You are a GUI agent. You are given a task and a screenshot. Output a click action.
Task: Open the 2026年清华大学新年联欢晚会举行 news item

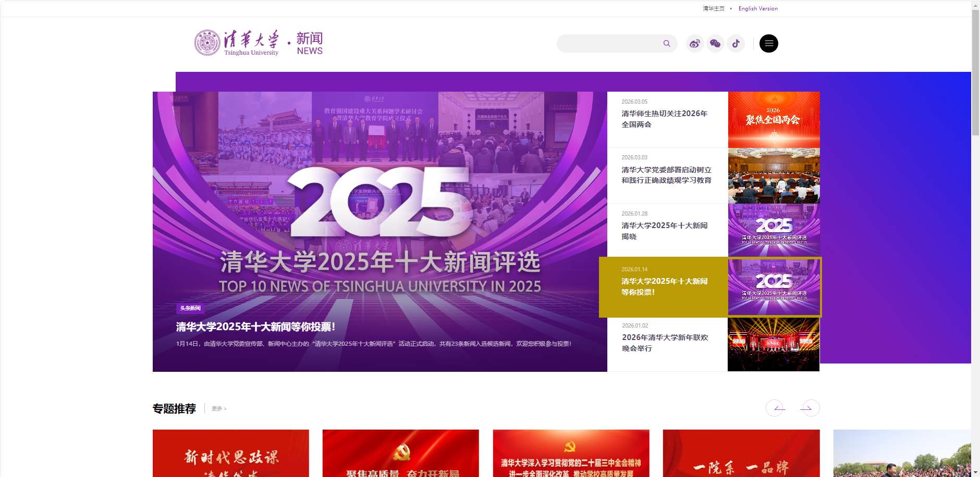(665, 343)
